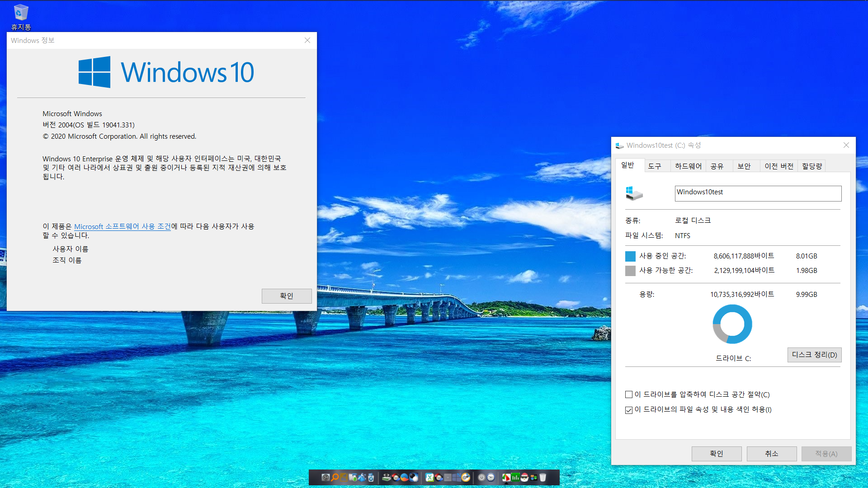Click 확인 in the Windows 정보 dialog
868x488 pixels.
point(287,296)
